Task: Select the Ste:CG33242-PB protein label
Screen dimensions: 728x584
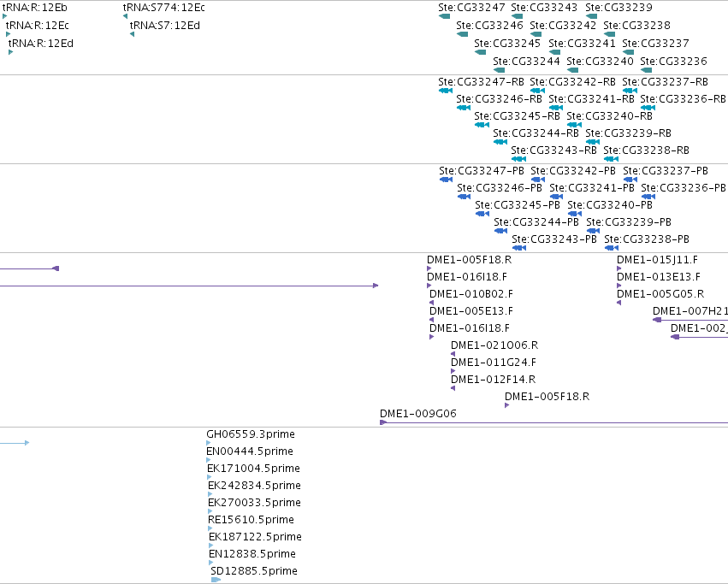Action: click(x=573, y=171)
